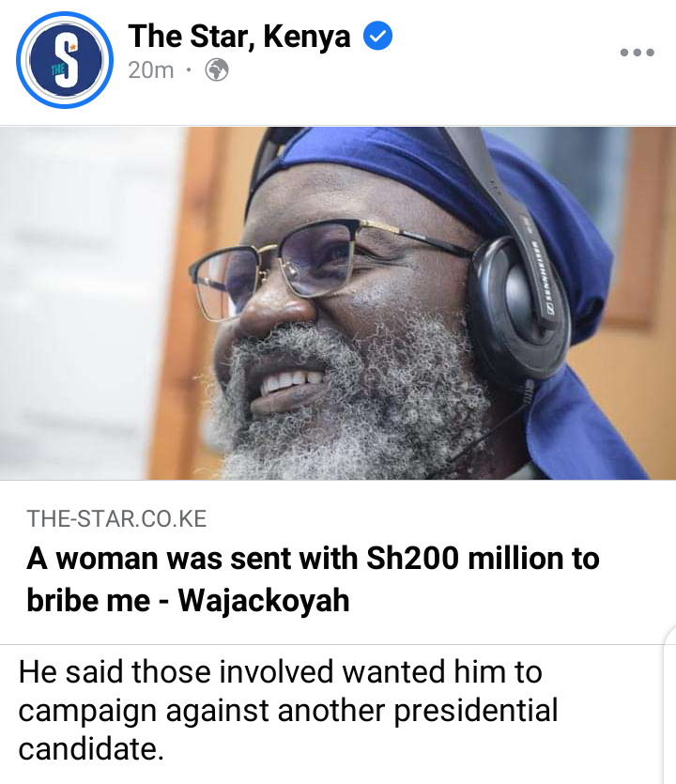Click the phrase "He said those involved"
Screen dimensions: 676x784
176,671
